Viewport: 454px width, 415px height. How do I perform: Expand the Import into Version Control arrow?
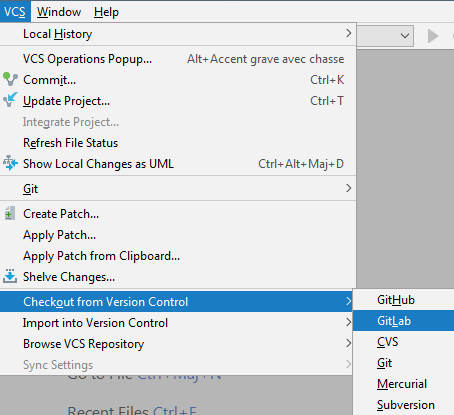point(348,322)
